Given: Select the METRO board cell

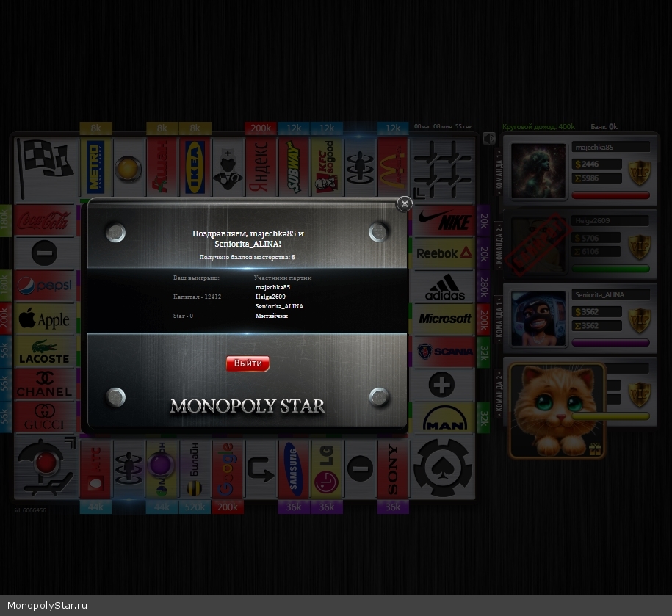Looking at the screenshot, I should [95, 167].
